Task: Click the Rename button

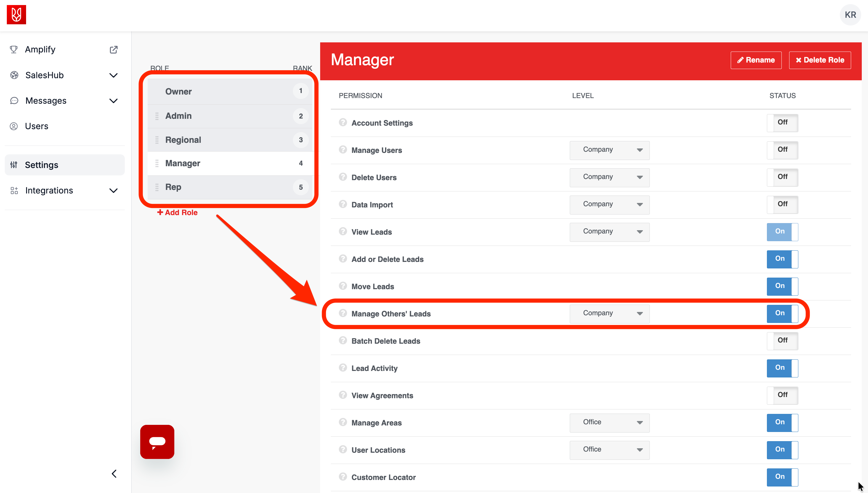Action: click(756, 60)
